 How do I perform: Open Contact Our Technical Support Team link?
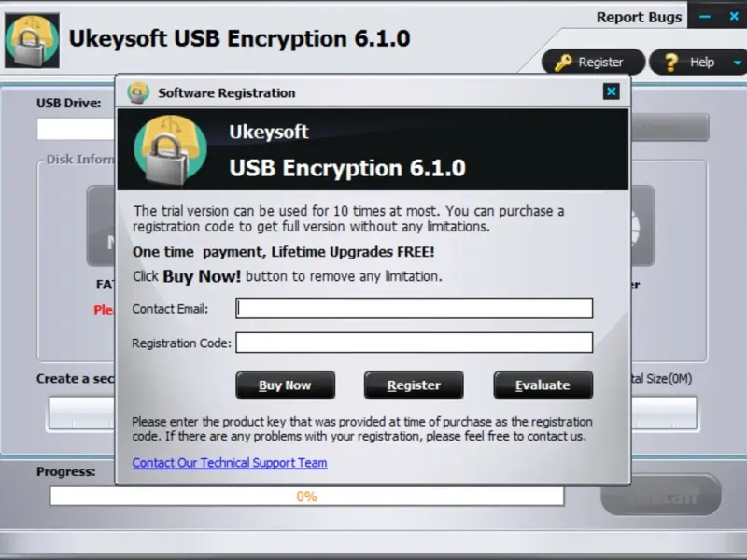[x=230, y=463]
